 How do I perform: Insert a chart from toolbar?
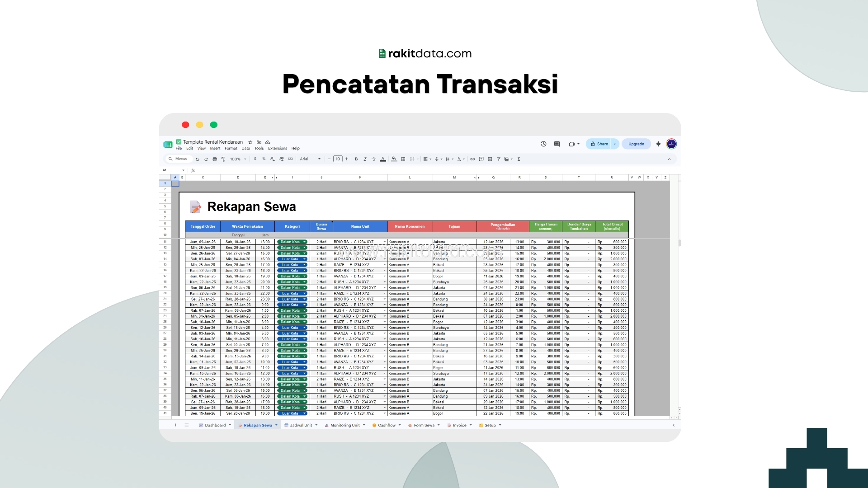490,159
